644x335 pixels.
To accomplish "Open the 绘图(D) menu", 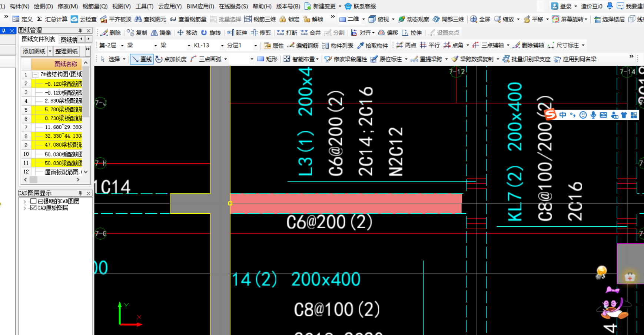I will [43, 6].
